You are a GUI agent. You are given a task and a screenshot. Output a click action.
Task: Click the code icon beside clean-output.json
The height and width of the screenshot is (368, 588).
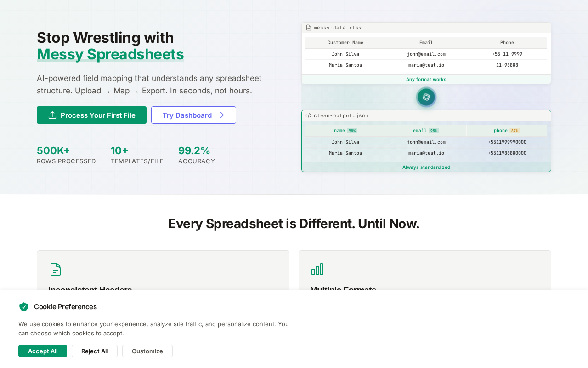point(309,115)
